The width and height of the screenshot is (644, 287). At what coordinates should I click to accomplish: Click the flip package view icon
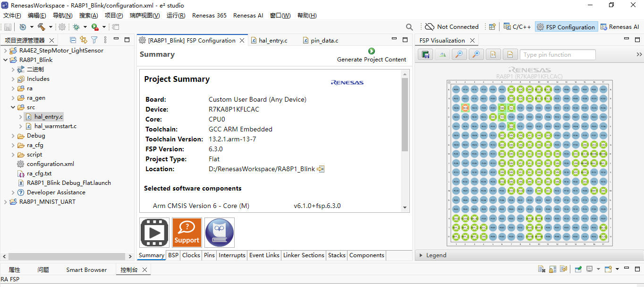[x=442, y=55]
